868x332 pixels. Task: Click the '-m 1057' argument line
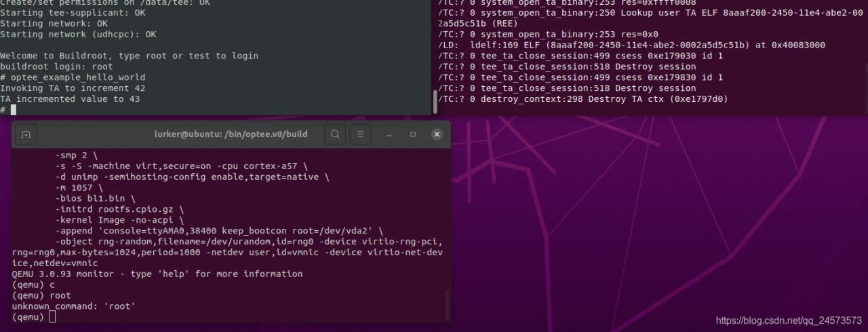coord(79,187)
